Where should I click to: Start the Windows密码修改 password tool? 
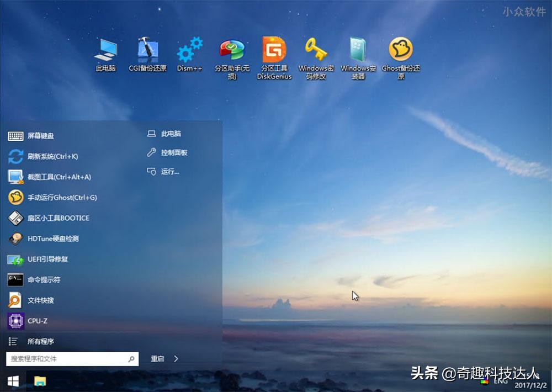tap(315, 52)
